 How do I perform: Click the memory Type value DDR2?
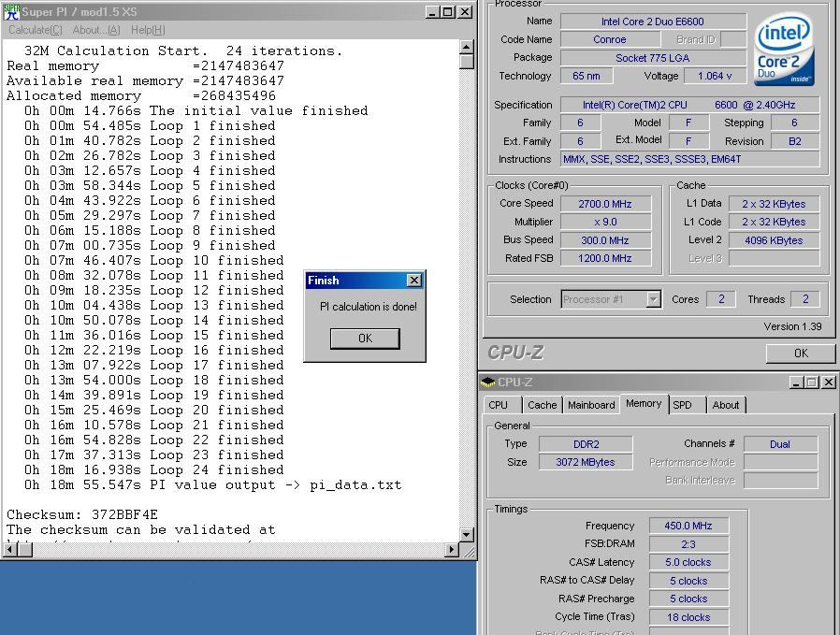tap(587, 444)
